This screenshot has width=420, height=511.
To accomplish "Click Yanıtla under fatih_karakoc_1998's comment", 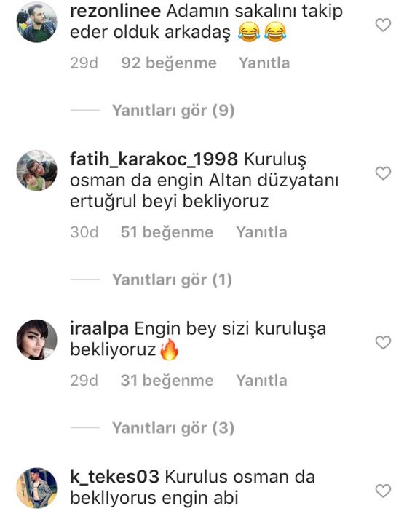I will tap(261, 232).
